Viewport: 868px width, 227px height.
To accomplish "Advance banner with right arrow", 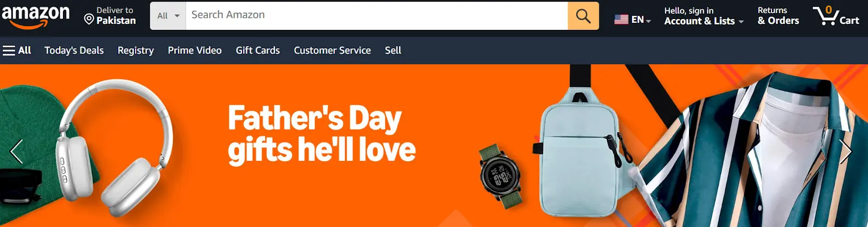I will [x=846, y=152].
